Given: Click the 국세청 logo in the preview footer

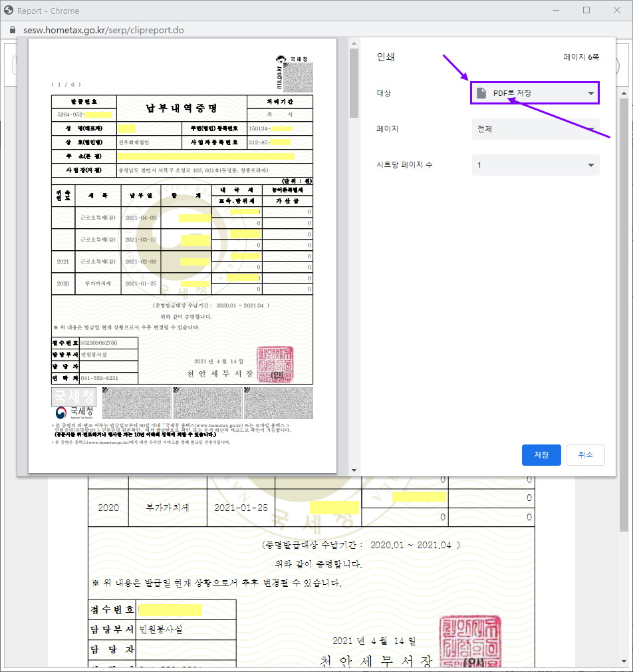Looking at the screenshot, I should tap(74, 413).
